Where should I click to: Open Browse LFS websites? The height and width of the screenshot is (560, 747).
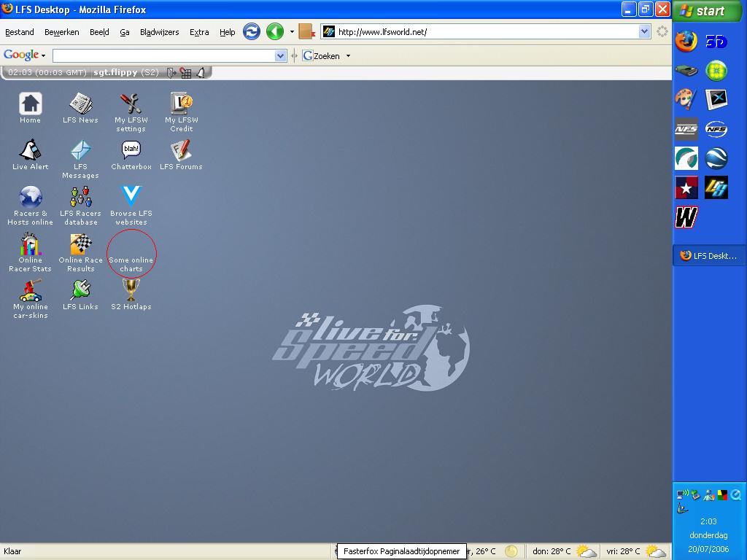(131, 206)
